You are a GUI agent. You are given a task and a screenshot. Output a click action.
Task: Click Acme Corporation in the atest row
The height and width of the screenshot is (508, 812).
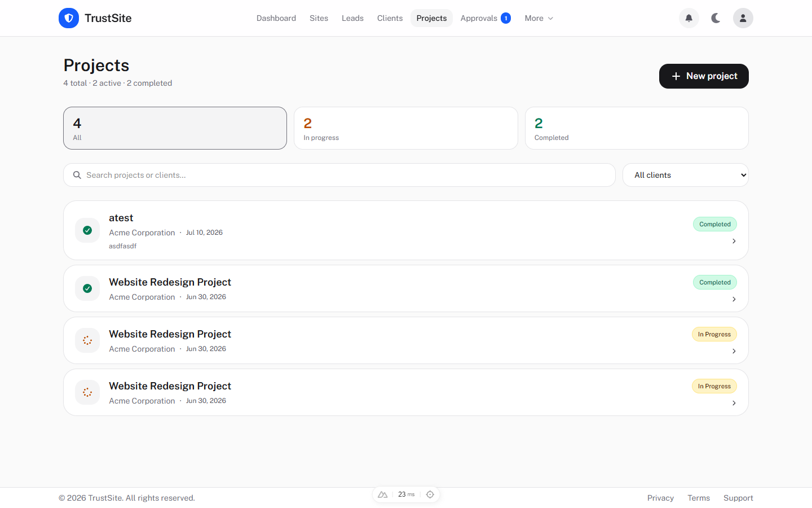tap(142, 233)
